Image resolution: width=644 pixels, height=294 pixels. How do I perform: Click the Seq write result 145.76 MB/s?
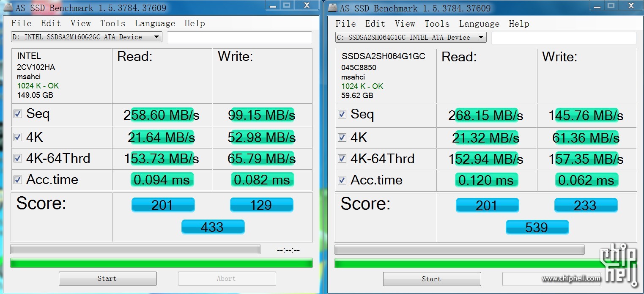coord(586,115)
